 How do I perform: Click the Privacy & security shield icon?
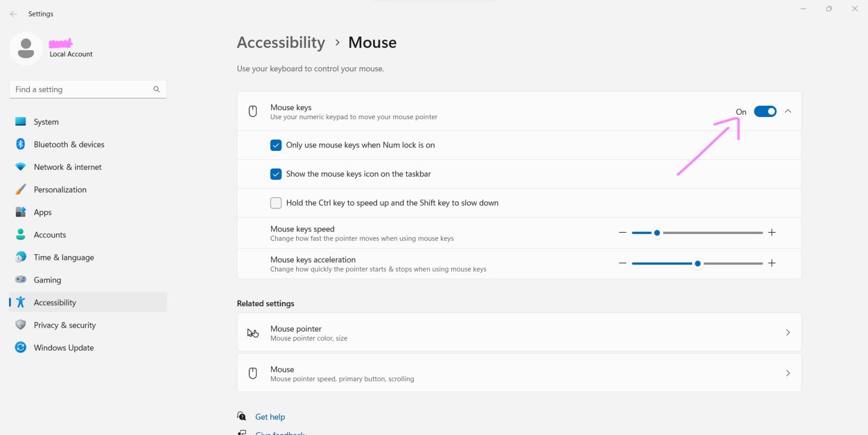pos(21,325)
